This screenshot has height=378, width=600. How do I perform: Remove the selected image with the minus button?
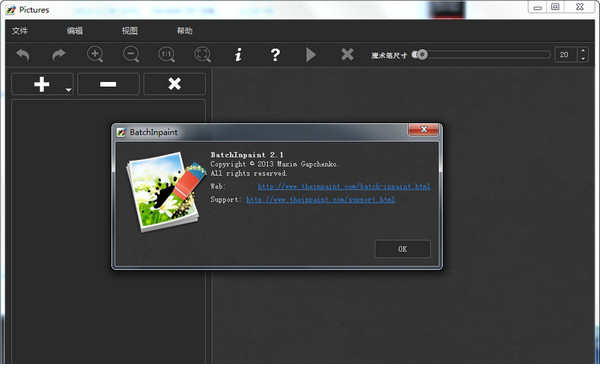(x=108, y=84)
